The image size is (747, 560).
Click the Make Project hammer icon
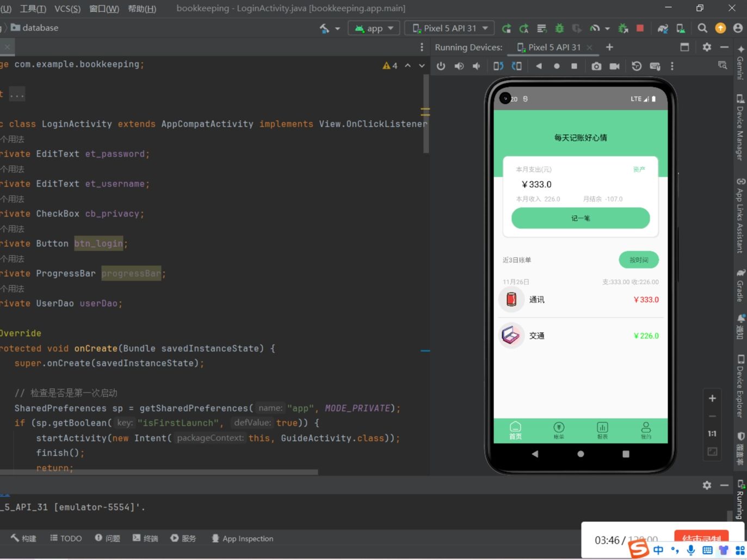pos(325,28)
